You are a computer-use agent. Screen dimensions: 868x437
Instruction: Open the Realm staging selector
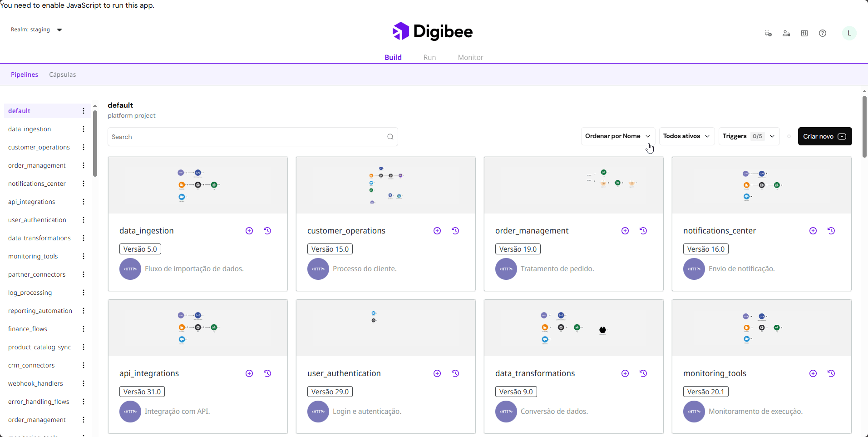pyautogui.click(x=36, y=30)
